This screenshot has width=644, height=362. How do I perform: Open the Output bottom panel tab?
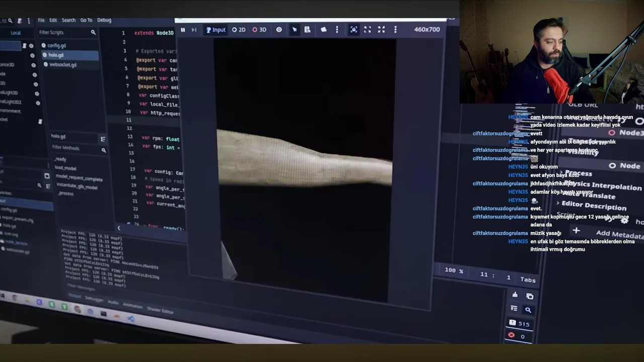(x=74, y=296)
